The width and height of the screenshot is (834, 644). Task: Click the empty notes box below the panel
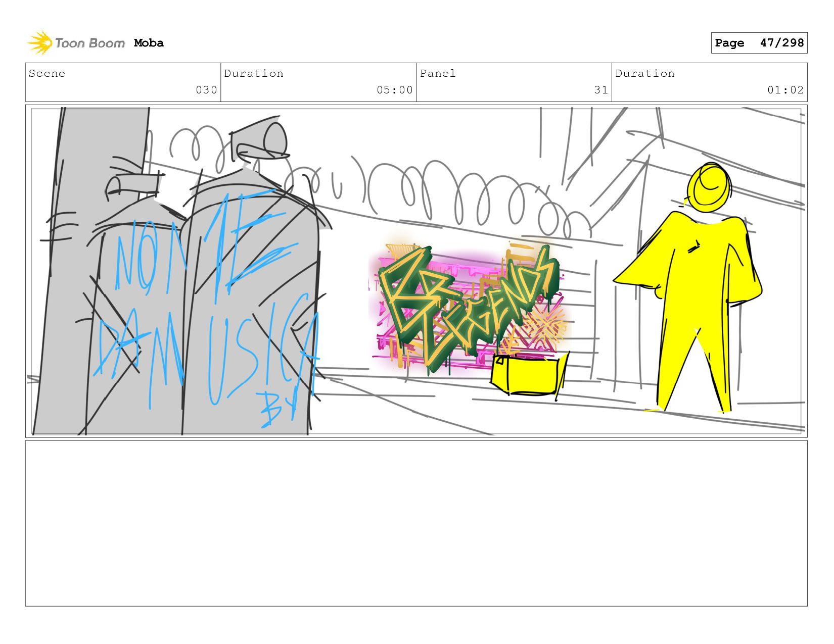(416, 523)
